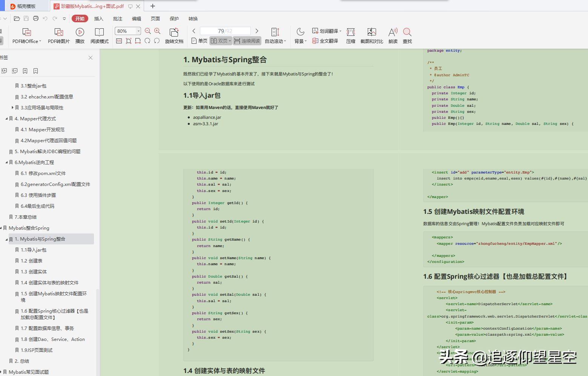This screenshot has width=588, height=376.
Task: Open 查找 search tool
Action: (407, 36)
